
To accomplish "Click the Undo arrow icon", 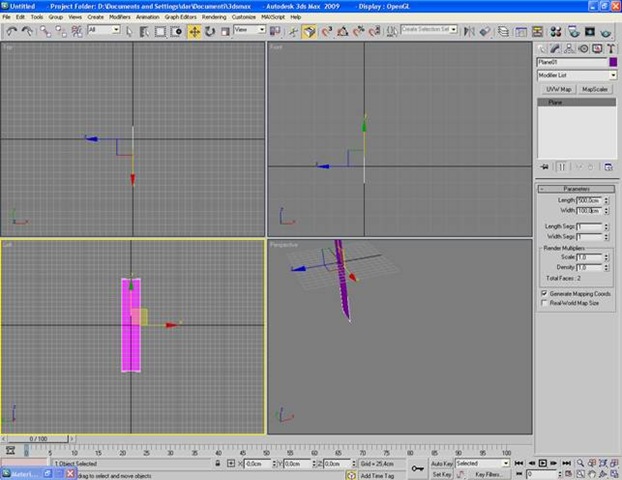I will point(12,31).
